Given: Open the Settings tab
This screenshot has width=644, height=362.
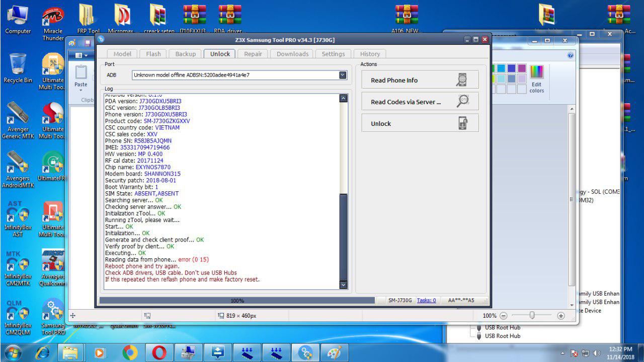Looking at the screenshot, I should click(x=334, y=54).
